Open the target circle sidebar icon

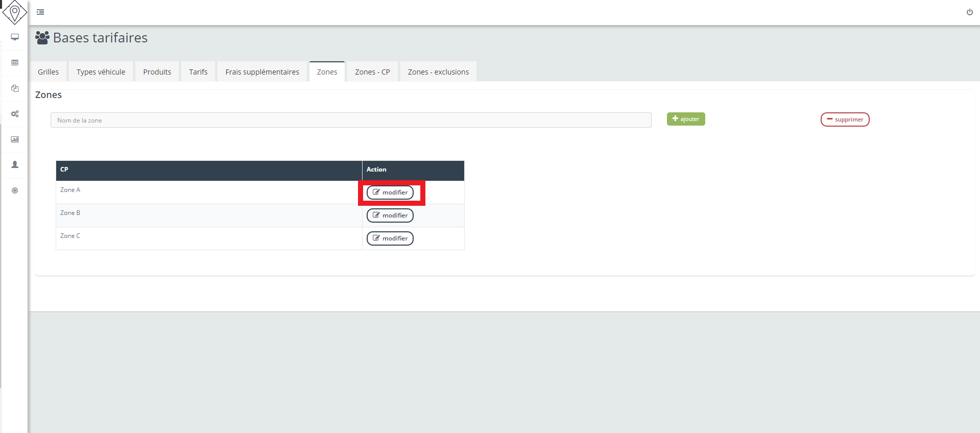pyautogui.click(x=15, y=190)
